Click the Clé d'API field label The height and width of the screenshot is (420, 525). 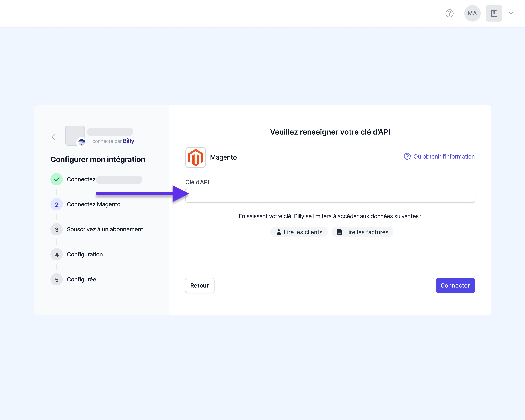pos(197,182)
